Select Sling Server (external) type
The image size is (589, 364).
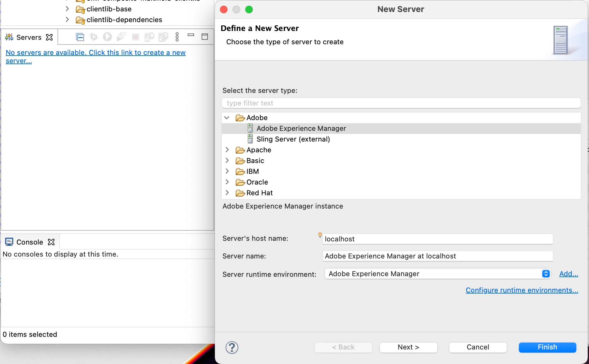[x=401, y=139]
